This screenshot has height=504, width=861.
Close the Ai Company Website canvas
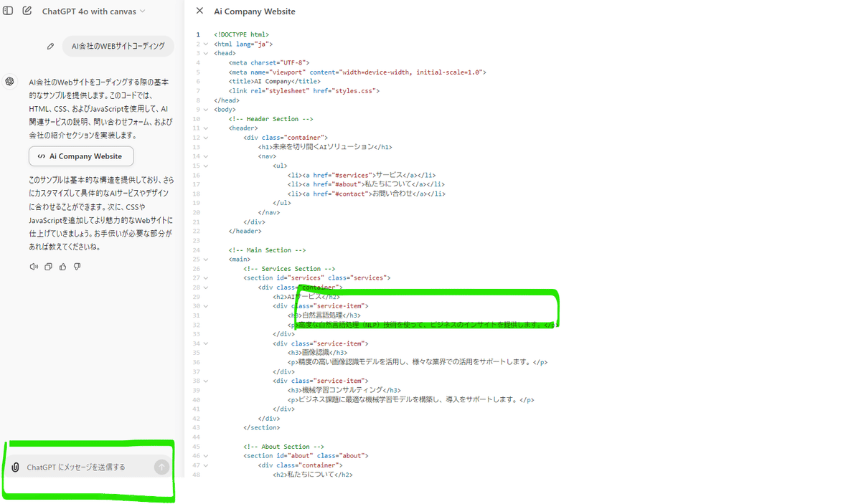click(x=199, y=11)
